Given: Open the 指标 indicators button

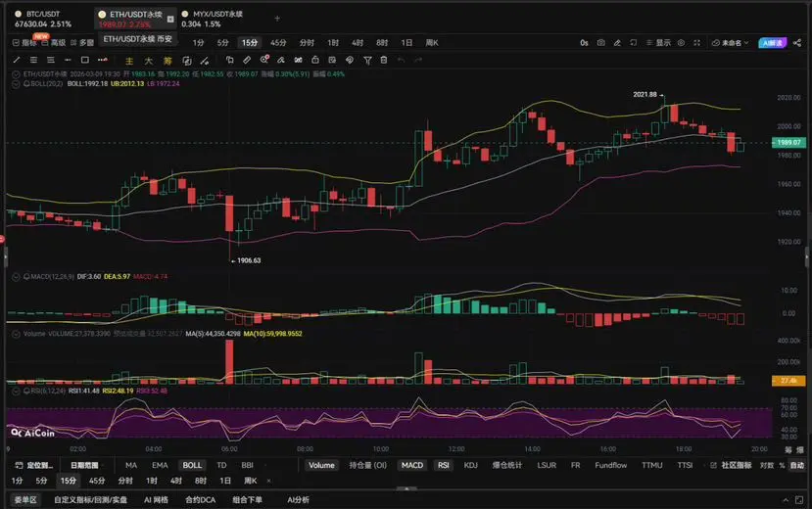Looking at the screenshot, I should click(x=24, y=43).
